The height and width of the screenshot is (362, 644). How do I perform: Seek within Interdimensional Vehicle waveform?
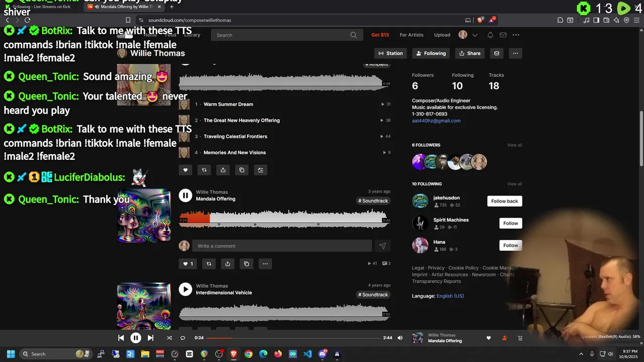pos(285,312)
